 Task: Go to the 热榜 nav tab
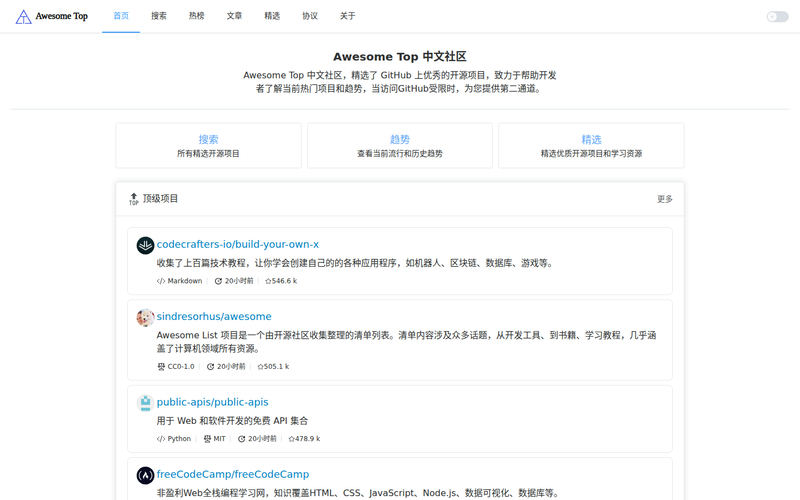click(196, 16)
